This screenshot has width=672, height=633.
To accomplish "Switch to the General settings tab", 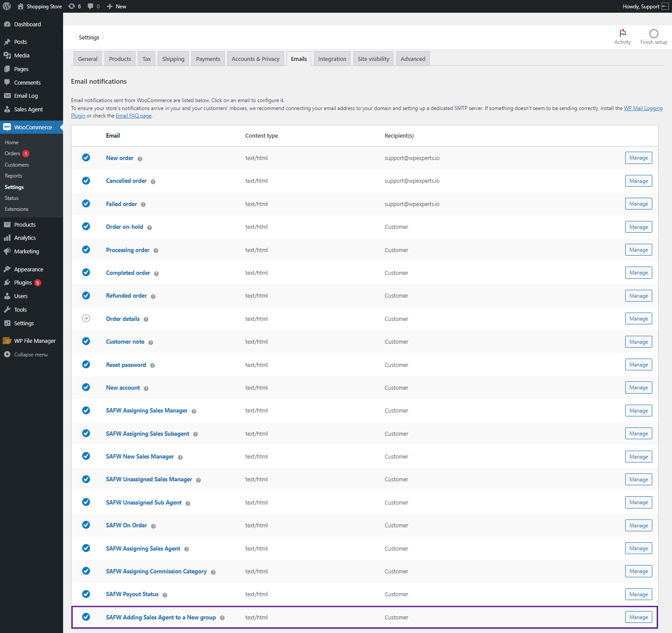I will [x=88, y=59].
